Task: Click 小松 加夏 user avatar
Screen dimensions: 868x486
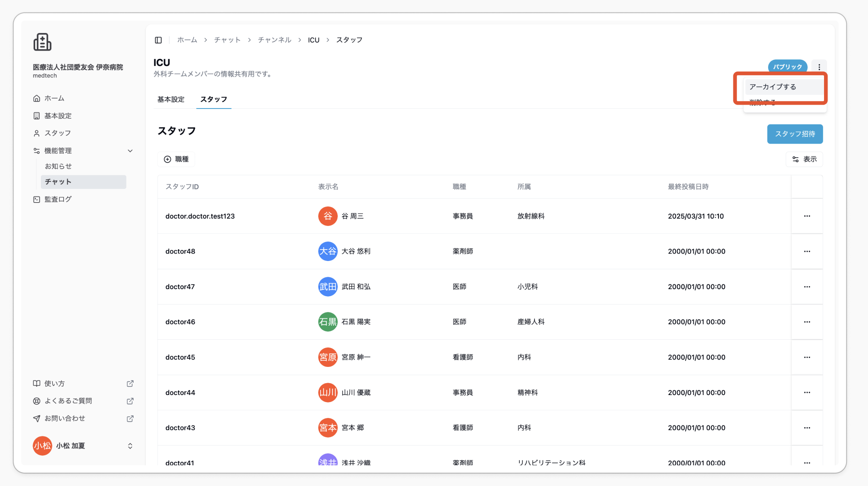Action: click(x=42, y=446)
